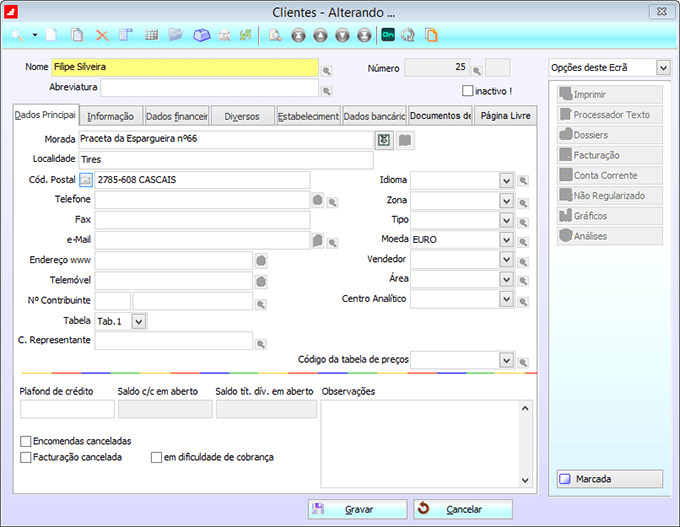Open map icon beside Morada field
680x527 pixels.
(384, 140)
